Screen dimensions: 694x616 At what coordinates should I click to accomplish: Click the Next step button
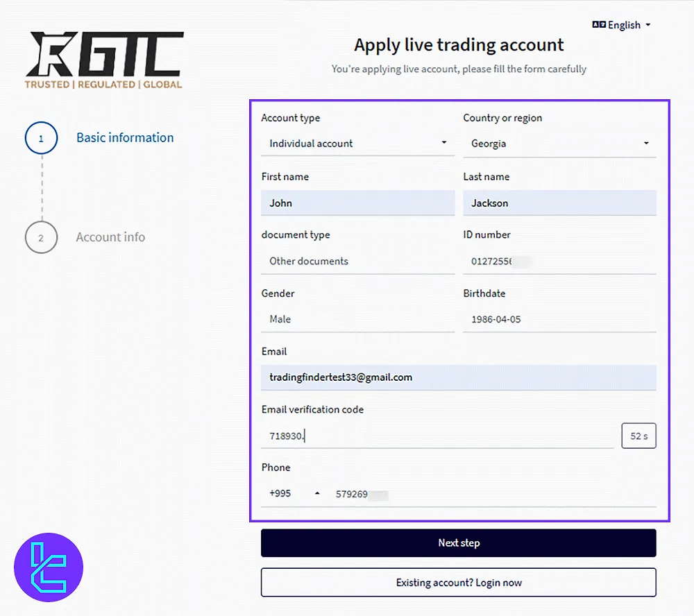point(459,543)
